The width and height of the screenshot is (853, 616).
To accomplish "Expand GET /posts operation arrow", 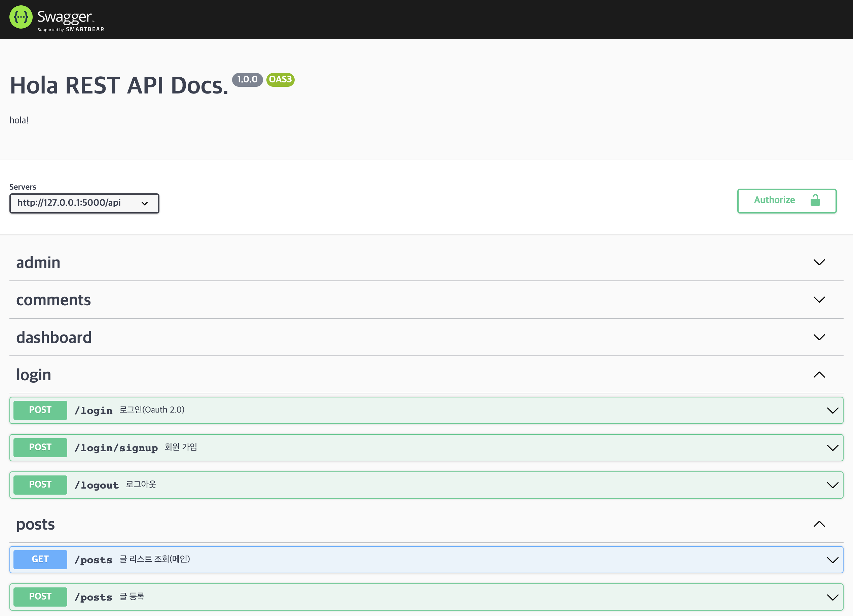I will [832, 560].
